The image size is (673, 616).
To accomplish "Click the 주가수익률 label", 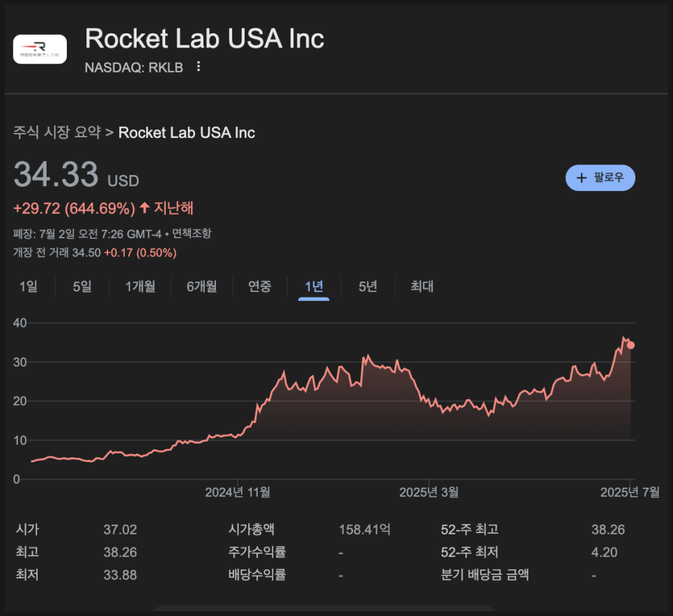I will (256, 552).
